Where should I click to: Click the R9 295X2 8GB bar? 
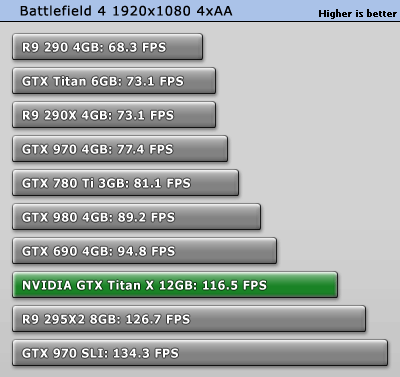pos(189,319)
